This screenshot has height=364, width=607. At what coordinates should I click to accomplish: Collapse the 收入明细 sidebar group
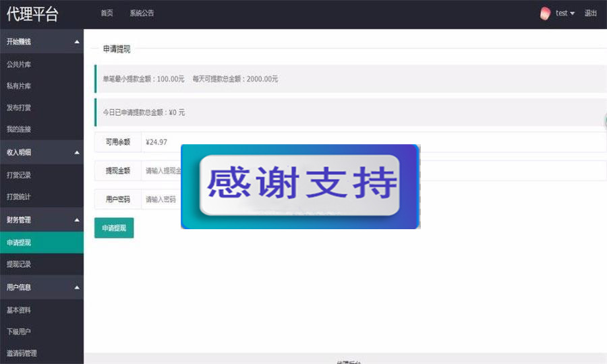[x=42, y=152]
